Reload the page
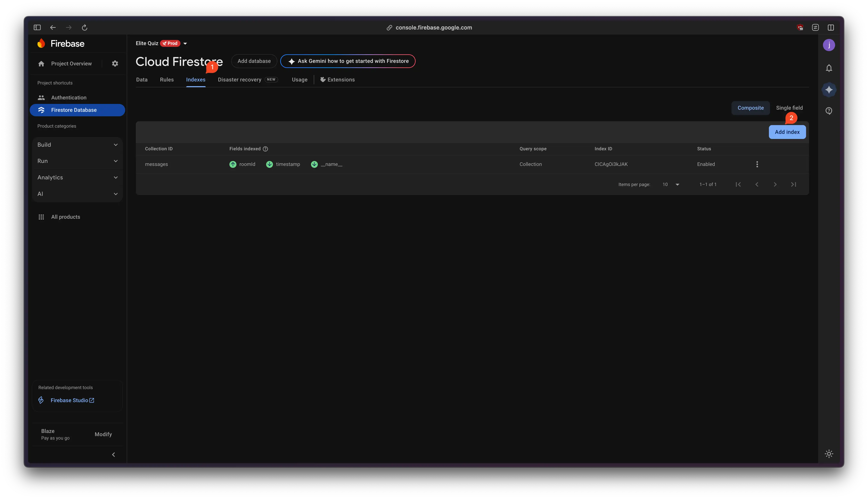This screenshot has height=499, width=868. (85, 27)
